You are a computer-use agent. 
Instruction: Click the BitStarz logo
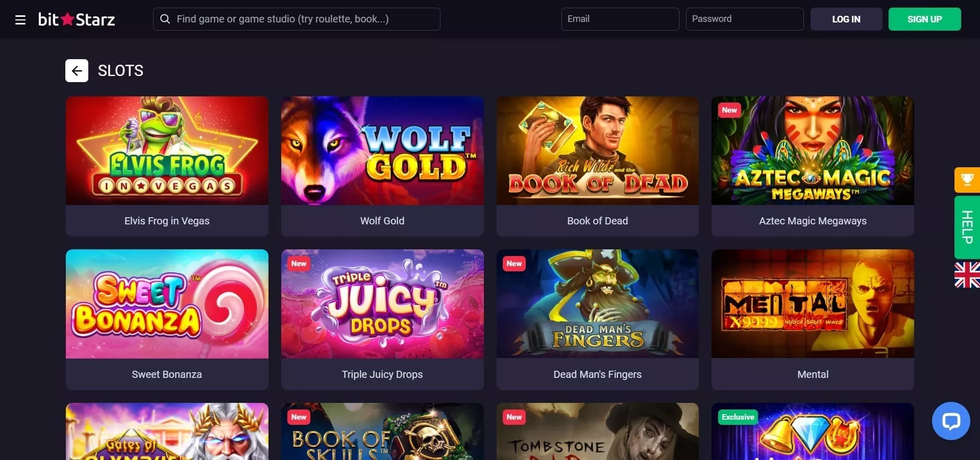77,19
